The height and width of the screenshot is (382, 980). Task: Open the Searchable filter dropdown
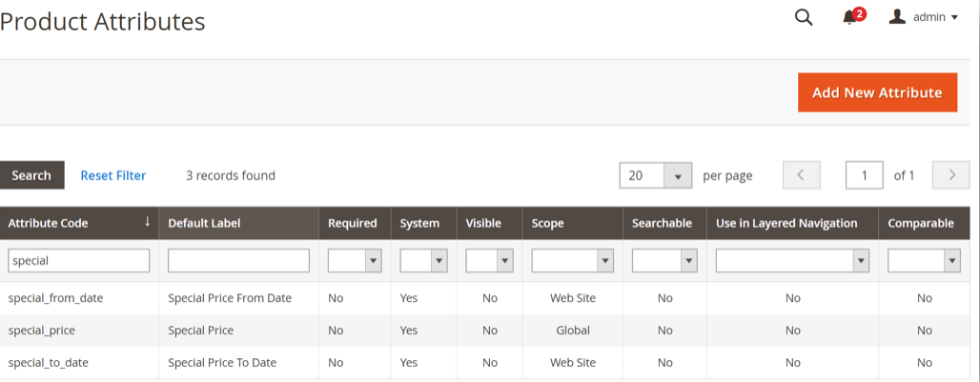point(664,261)
